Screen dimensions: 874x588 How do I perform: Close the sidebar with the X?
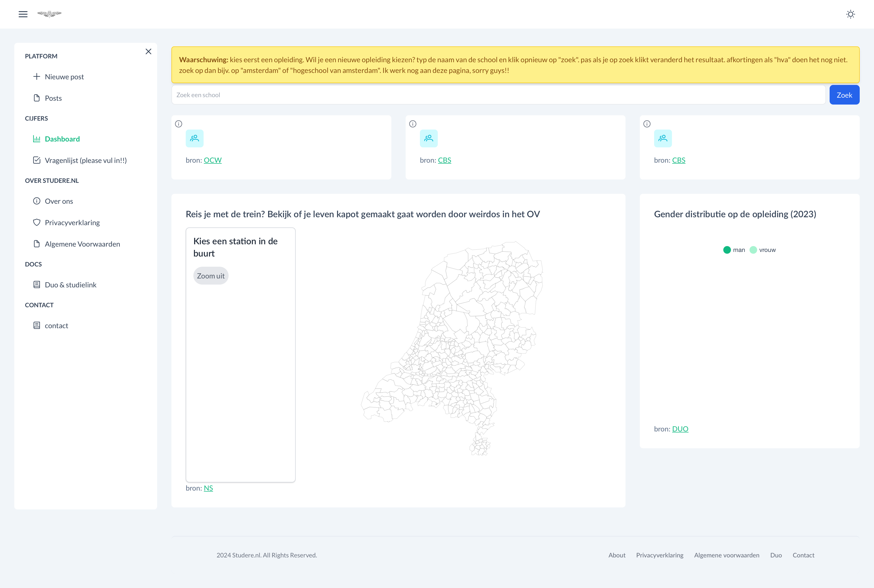point(148,51)
